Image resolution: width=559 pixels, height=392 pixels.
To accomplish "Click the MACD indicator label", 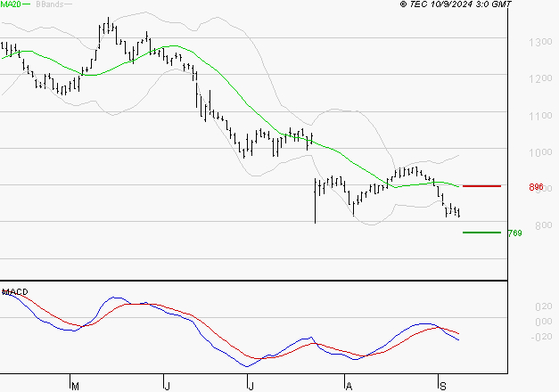I will (x=15, y=292).
